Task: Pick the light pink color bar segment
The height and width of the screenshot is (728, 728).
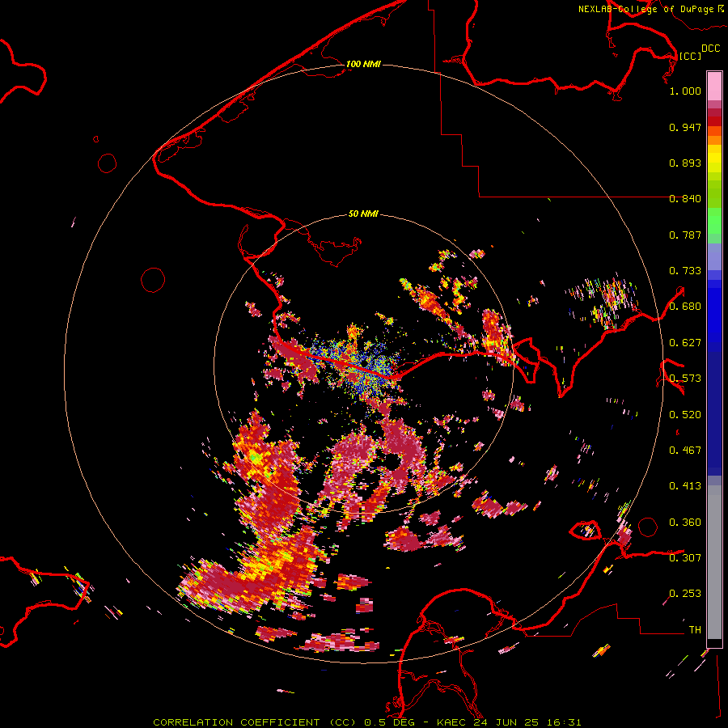Action: point(714,86)
